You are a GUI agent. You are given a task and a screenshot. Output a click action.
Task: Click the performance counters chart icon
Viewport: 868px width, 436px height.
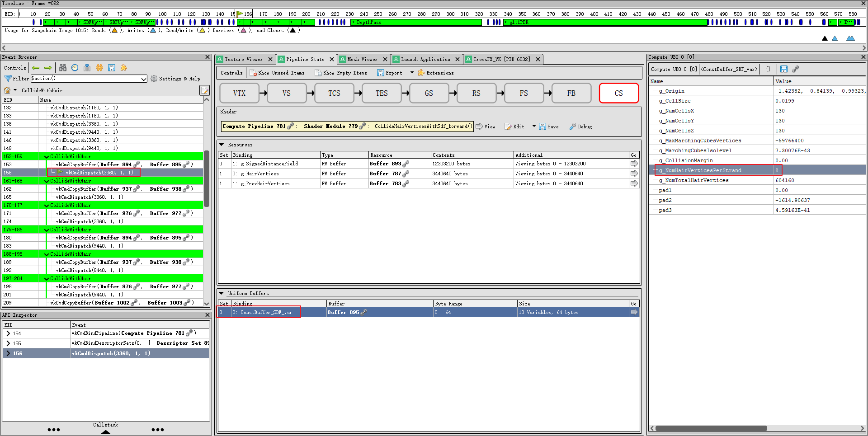point(87,68)
